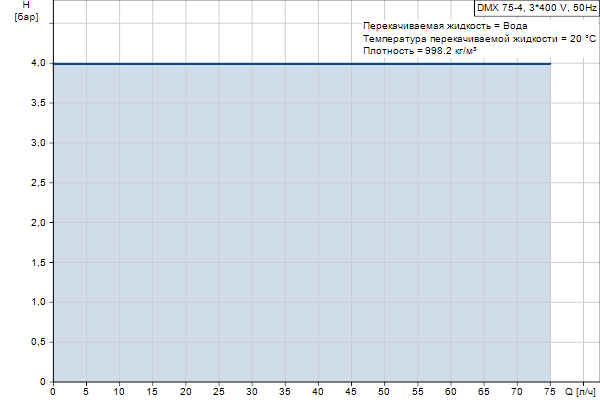
Task: Click the 1,5 tick on the vertical axis
Action: click(x=38, y=262)
